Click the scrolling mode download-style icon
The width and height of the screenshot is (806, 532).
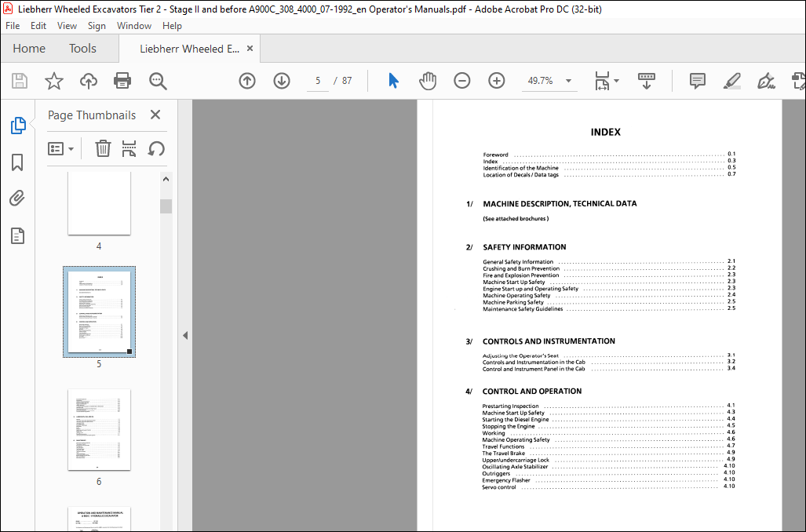(647, 81)
